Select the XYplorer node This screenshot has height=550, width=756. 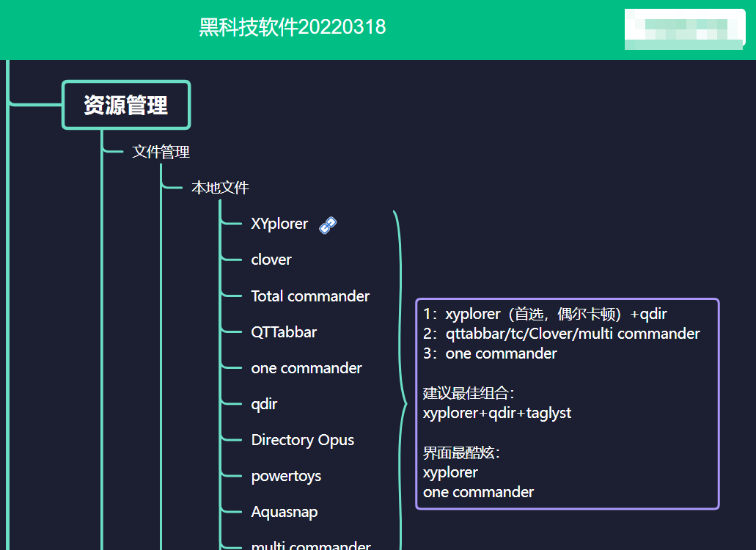click(x=279, y=224)
